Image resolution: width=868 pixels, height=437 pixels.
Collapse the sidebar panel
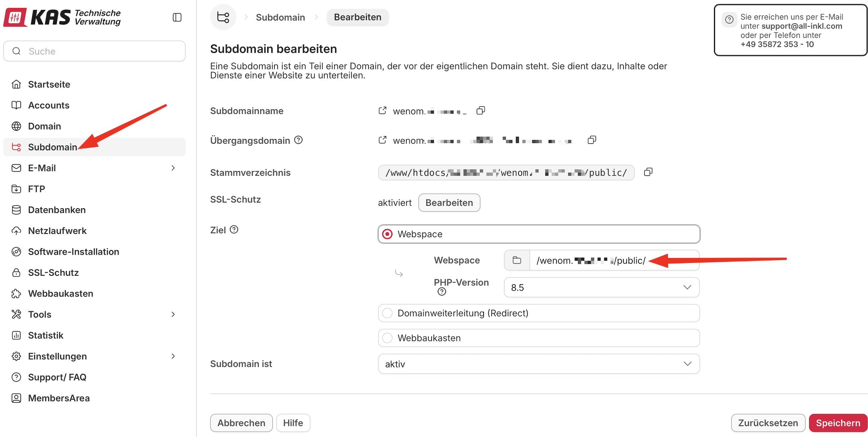177,17
